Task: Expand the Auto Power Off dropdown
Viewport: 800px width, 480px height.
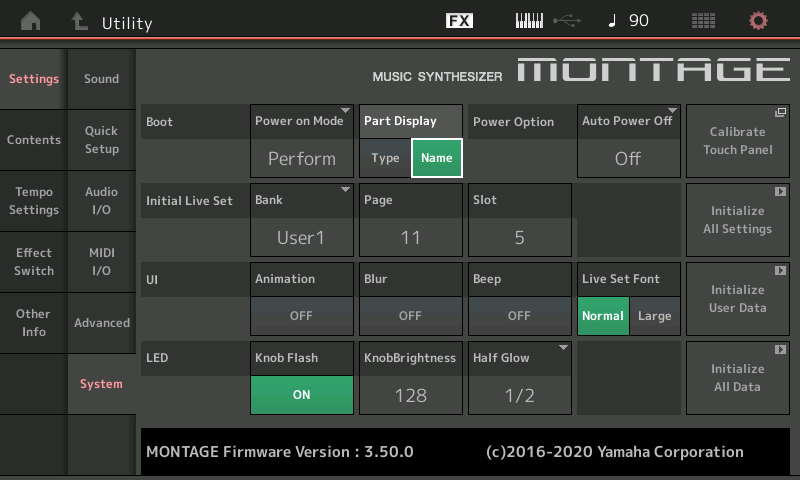Action: pyautogui.click(x=628, y=141)
